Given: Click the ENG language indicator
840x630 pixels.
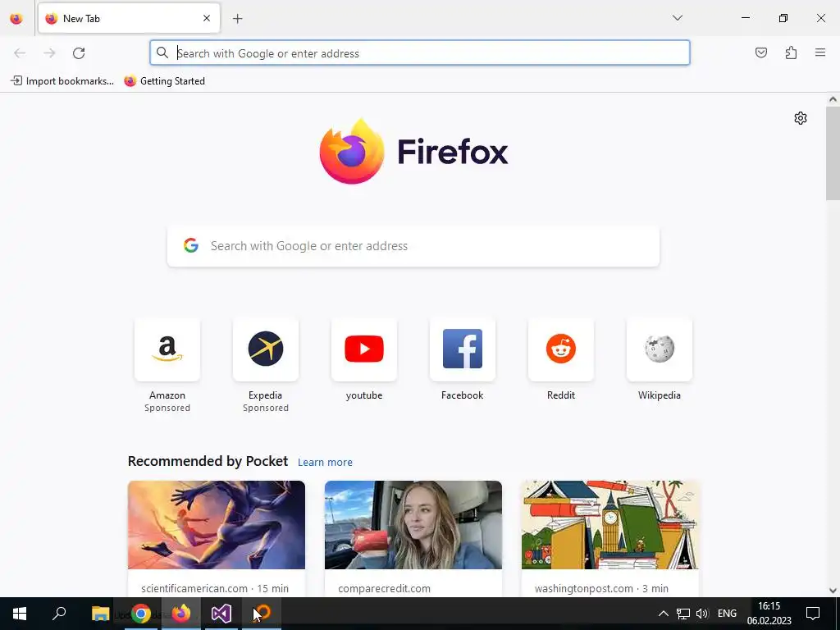Looking at the screenshot, I should [x=727, y=614].
